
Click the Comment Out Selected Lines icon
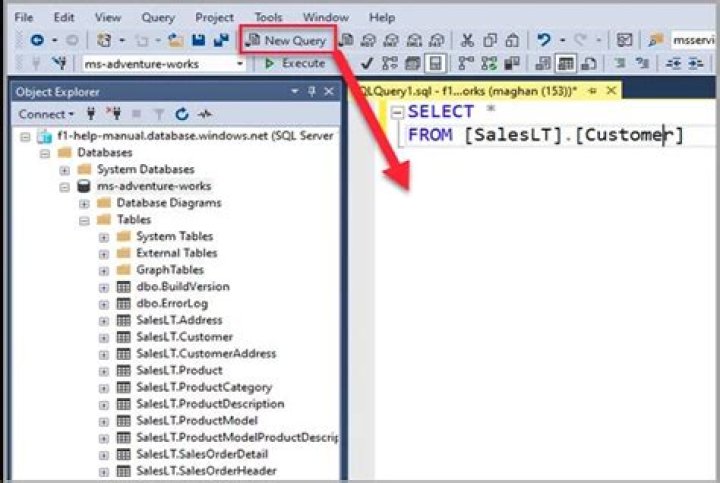[x=620, y=63]
